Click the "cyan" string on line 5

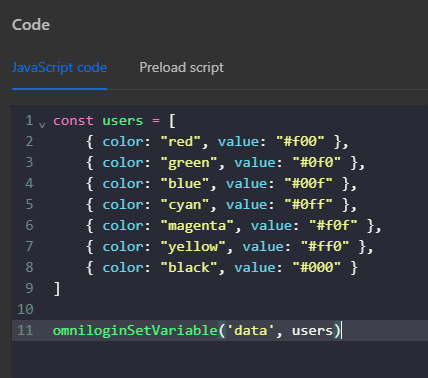185,205
